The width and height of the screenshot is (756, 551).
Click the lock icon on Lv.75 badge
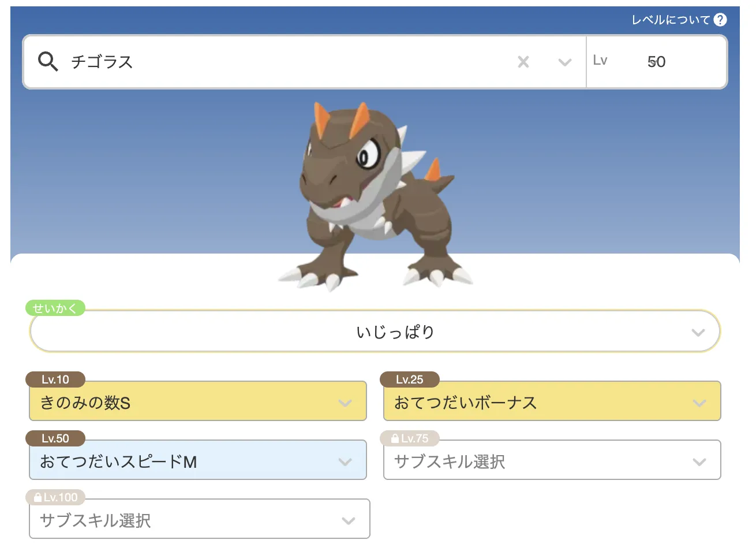395,438
